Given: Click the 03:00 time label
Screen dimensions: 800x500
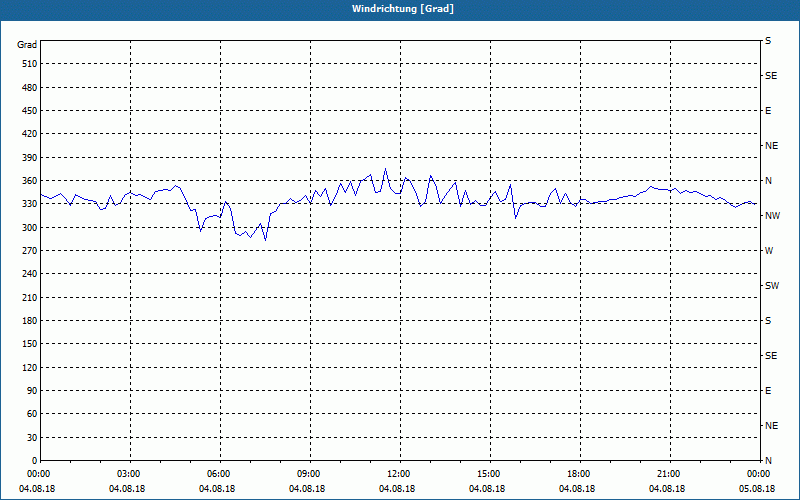Looking at the screenshot, I should (x=130, y=474).
